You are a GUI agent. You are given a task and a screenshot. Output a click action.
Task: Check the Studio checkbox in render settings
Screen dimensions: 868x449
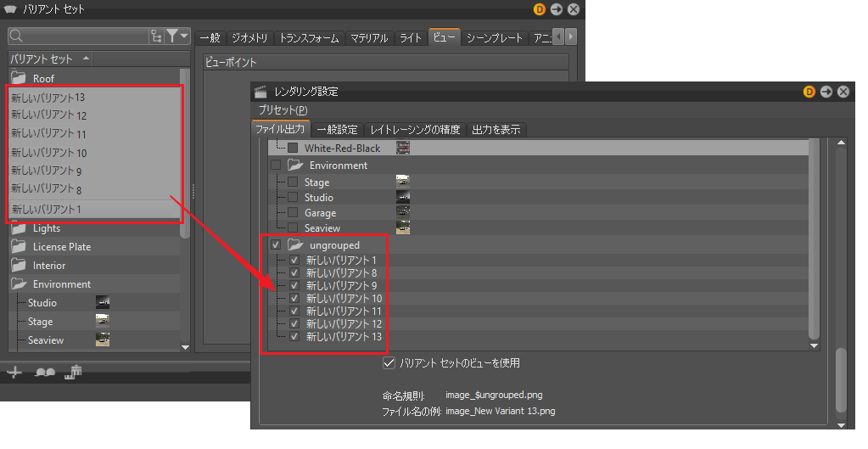(293, 197)
